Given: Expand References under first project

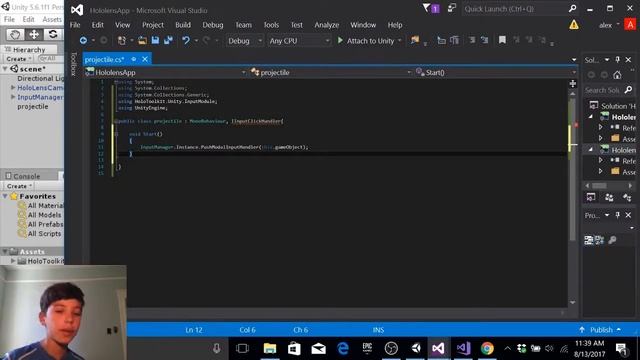Looking at the screenshot, I should click(600, 127).
